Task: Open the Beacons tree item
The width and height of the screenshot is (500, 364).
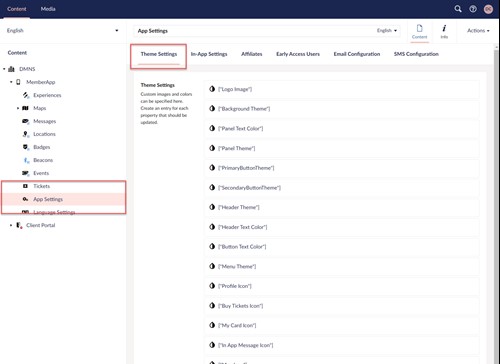Action: pyautogui.click(x=43, y=160)
